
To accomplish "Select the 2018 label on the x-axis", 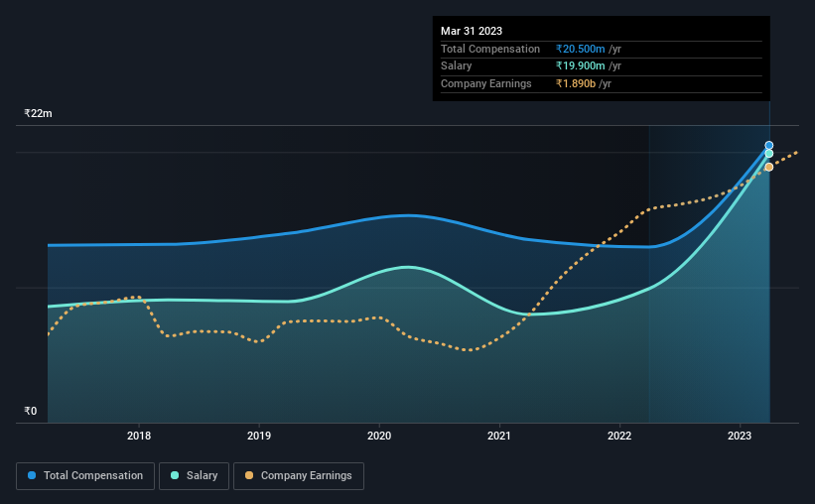I will coord(139,436).
